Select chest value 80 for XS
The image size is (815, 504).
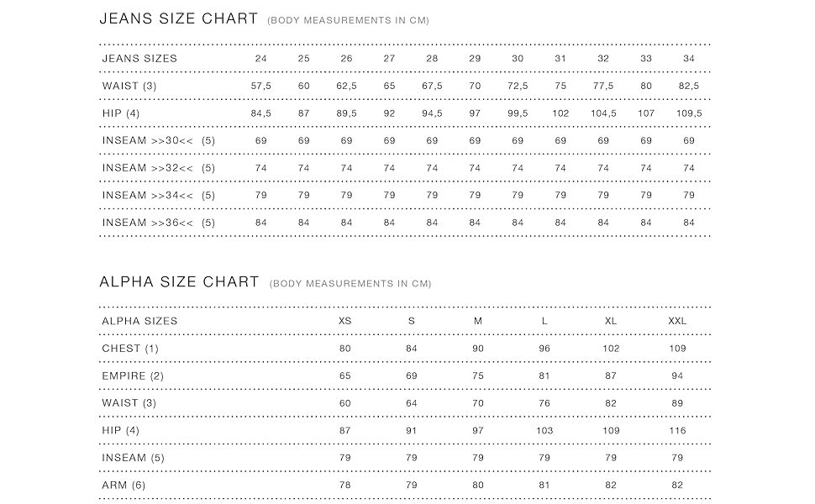click(344, 349)
